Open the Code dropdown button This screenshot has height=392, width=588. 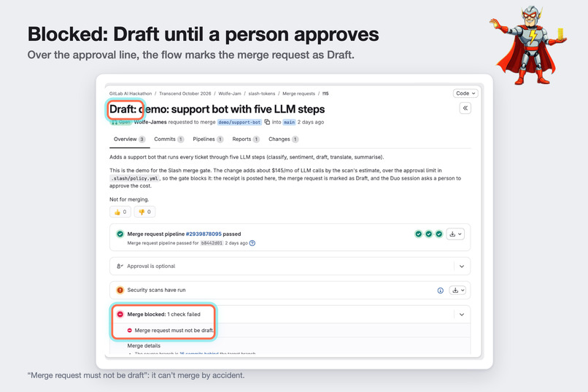(x=465, y=93)
